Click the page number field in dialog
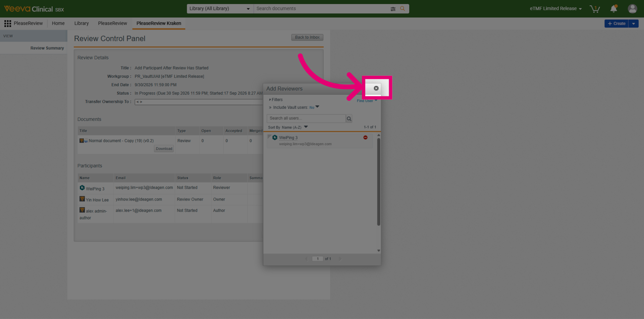This screenshot has height=319, width=644. coord(317,259)
